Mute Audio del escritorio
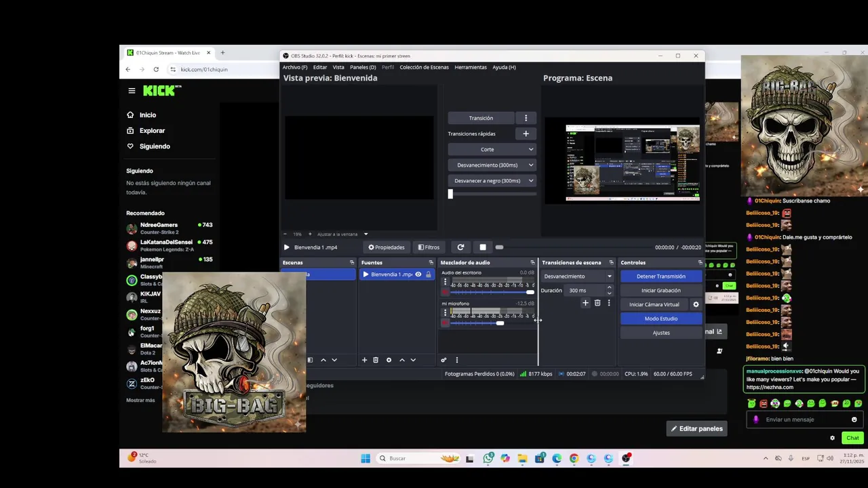The height and width of the screenshot is (488, 868). tap(445, 292)
